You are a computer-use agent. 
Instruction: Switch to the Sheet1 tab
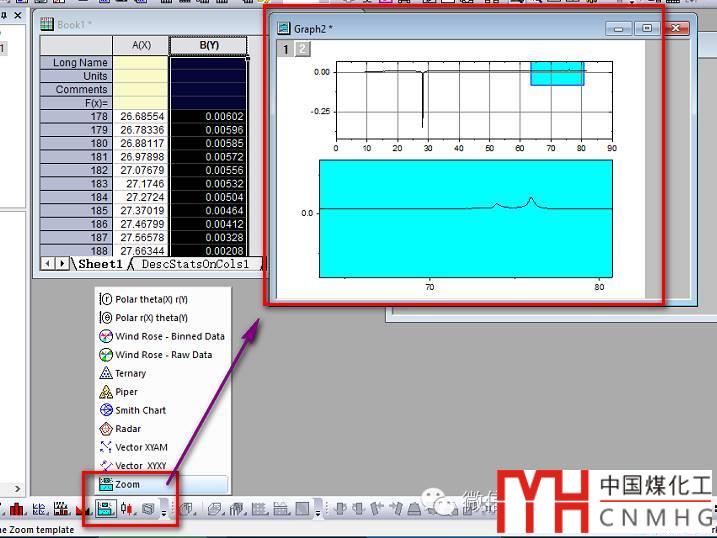[100, 264]
